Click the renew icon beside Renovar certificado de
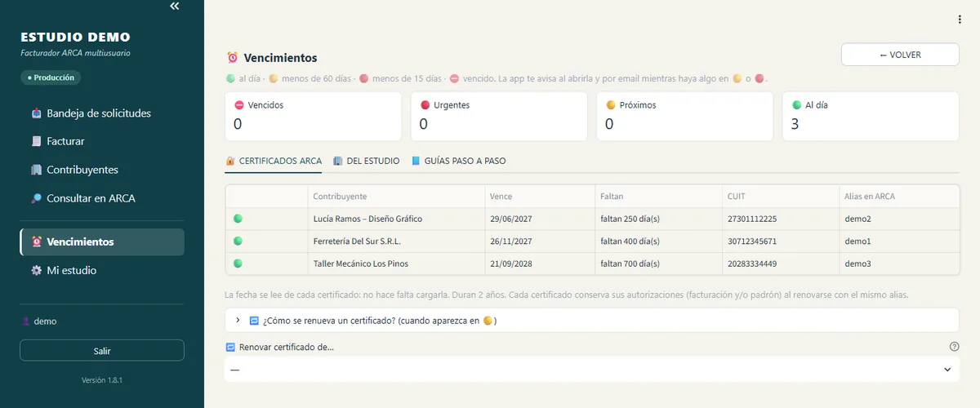This screenshot has height=408, width=980. (x=230, y=347)
